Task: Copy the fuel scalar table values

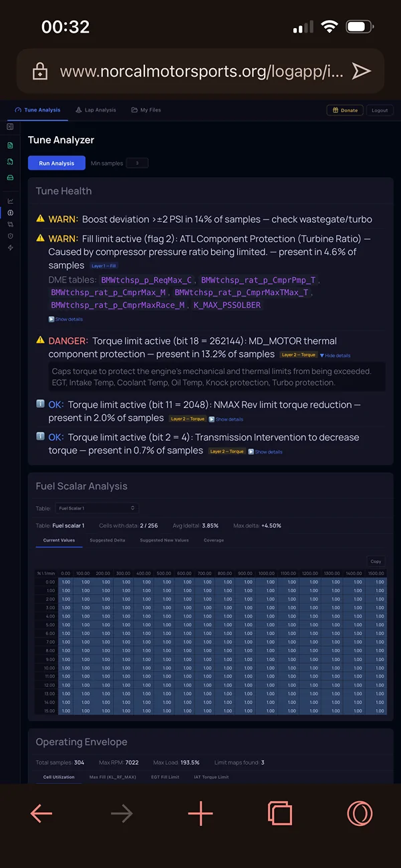Action: point(376,562)
